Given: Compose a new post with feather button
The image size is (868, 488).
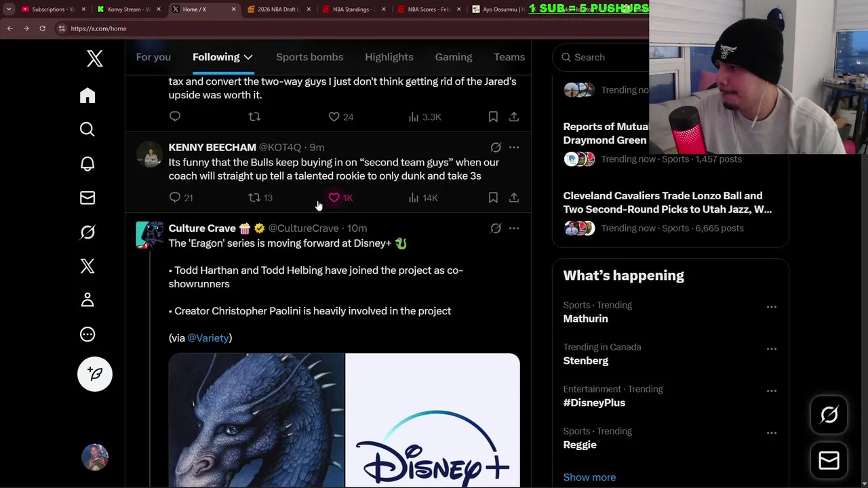Looking at the screenshot, I should point(95,374).
